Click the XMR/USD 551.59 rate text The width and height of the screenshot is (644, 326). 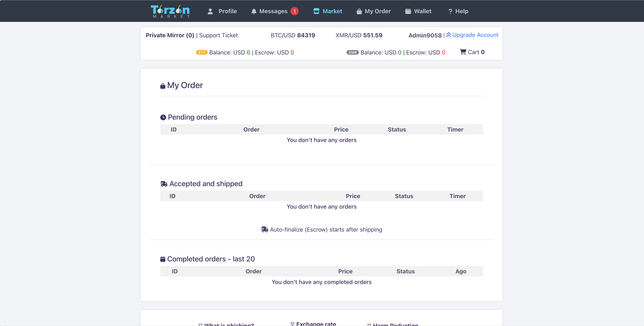359,35
